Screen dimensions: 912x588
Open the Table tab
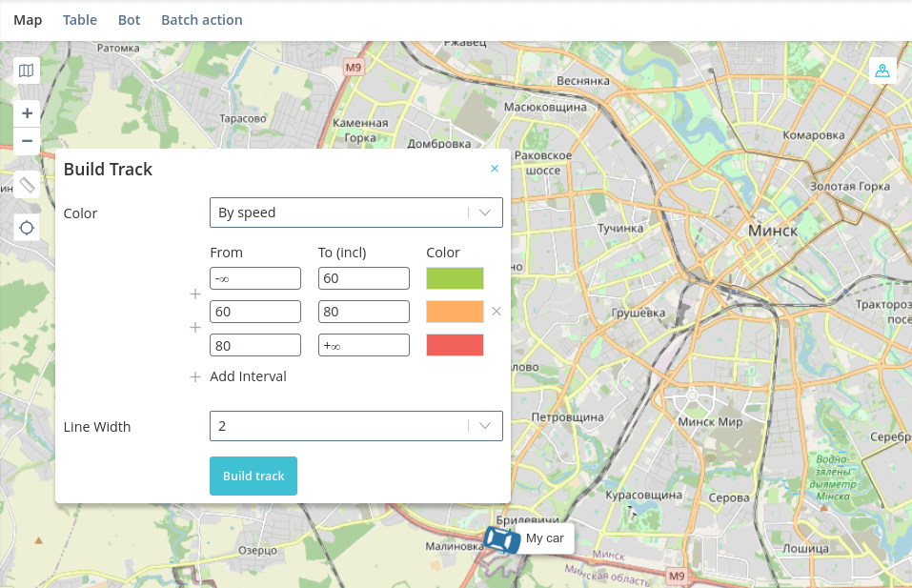[x=80, y=20]
